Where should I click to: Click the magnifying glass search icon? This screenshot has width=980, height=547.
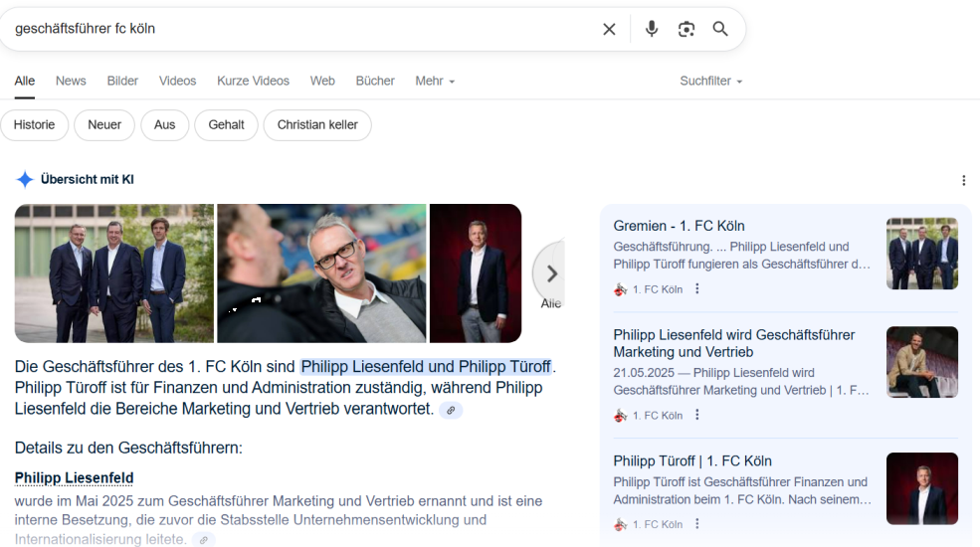[720, 29]
